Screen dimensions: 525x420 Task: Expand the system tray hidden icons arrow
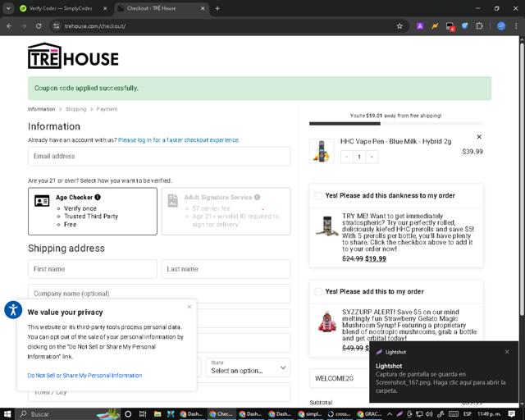(390, 414)
